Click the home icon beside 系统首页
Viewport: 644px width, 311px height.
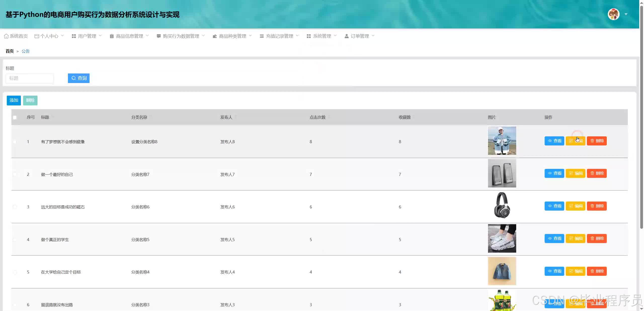tap(6, 36)
